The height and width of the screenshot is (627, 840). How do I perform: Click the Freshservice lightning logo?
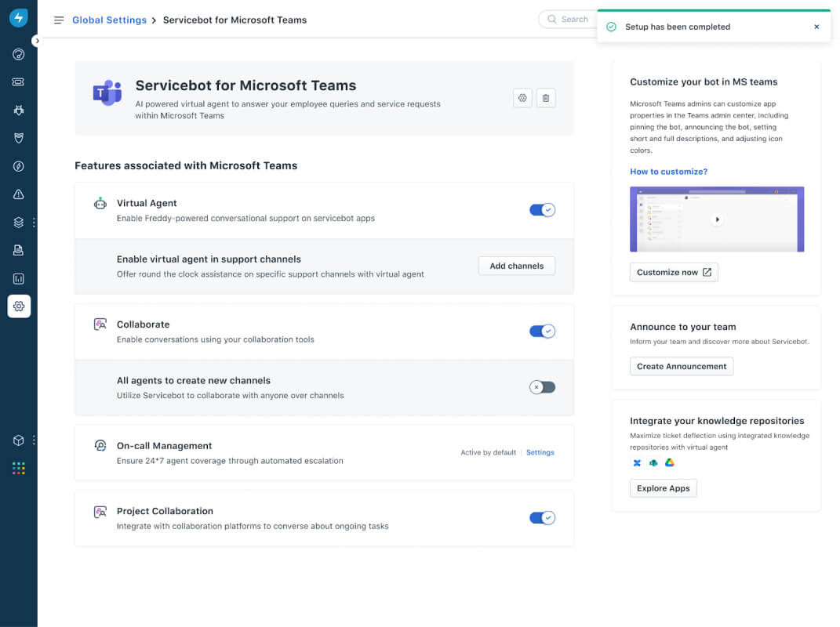point(18,18)
